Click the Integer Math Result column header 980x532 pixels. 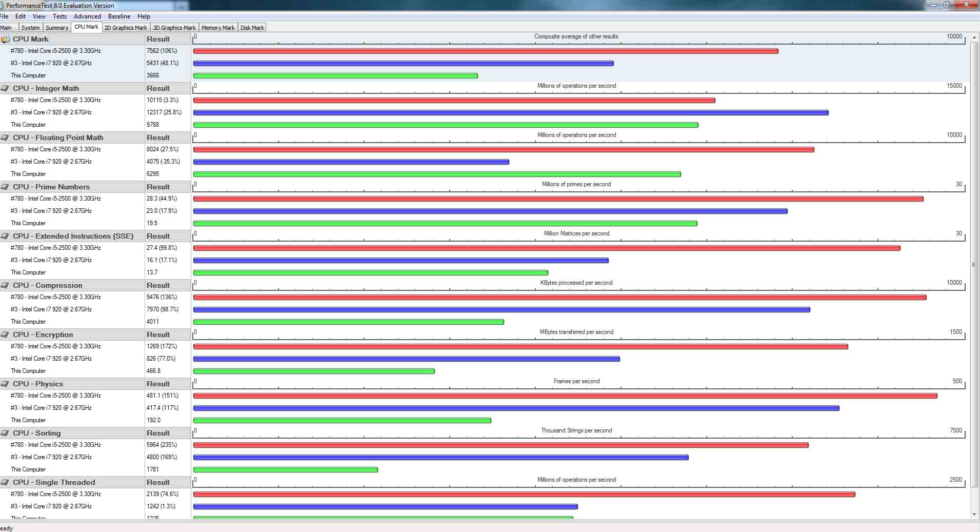(167, 88)
